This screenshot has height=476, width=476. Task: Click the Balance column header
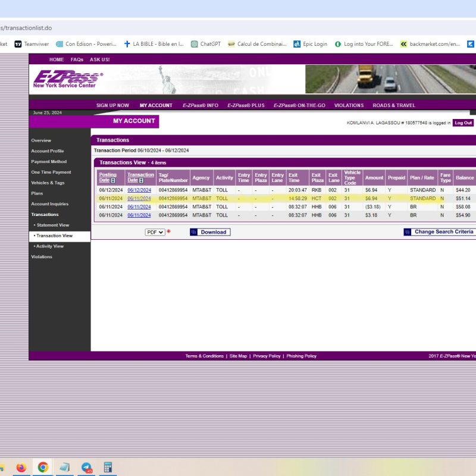[465, 178]
